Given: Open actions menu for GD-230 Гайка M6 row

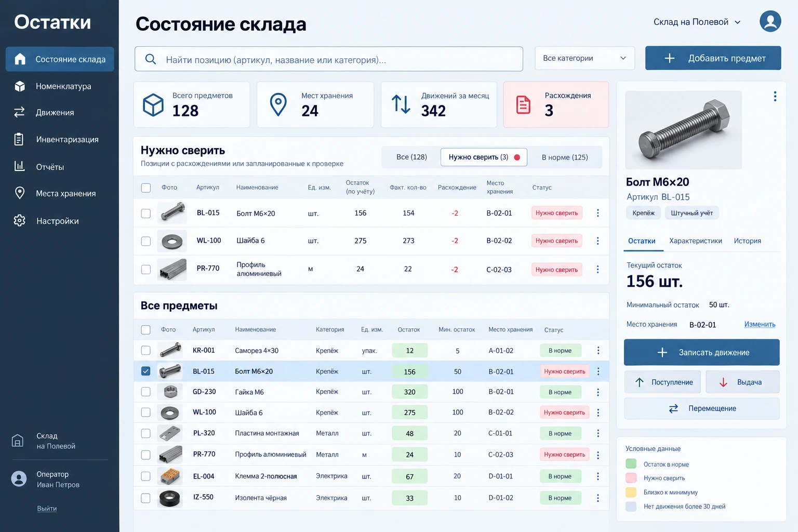Looking at the screenshot, I should [598, 392].
